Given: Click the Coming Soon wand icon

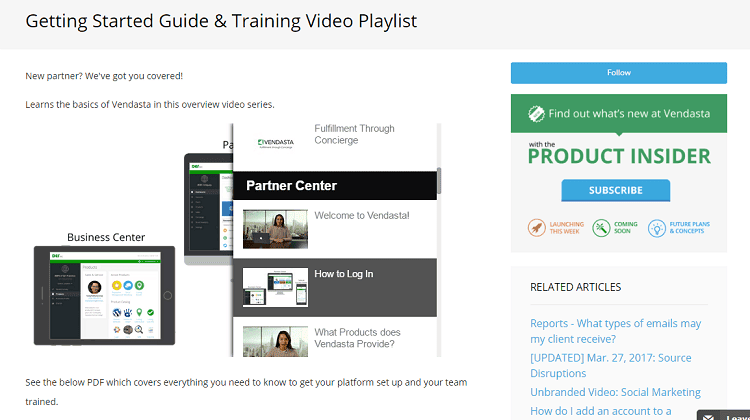Looking at the screenshot, I should point(601,228).
